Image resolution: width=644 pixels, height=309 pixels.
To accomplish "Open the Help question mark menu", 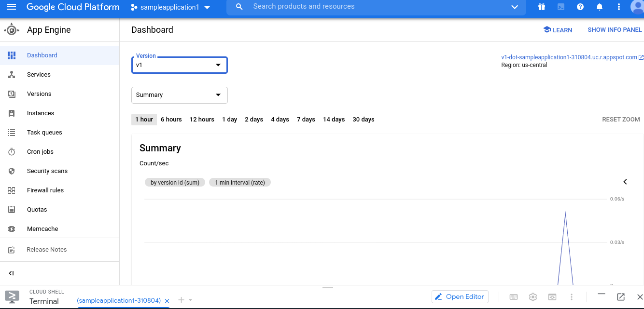I will pyautogui.click(x=580, y=7).
